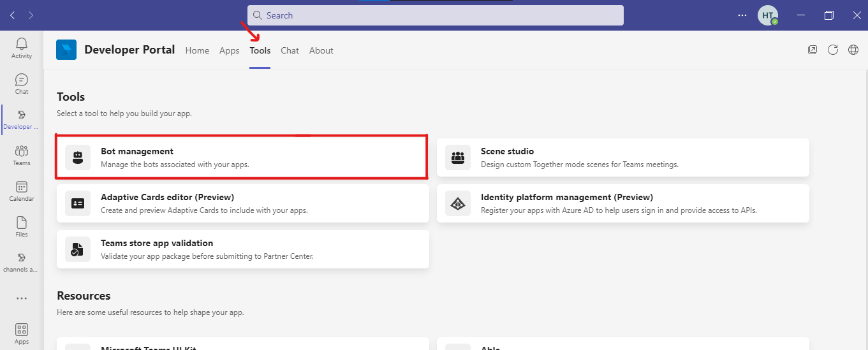
Task: Click the globe icon in the header
Action: [853, 50]
